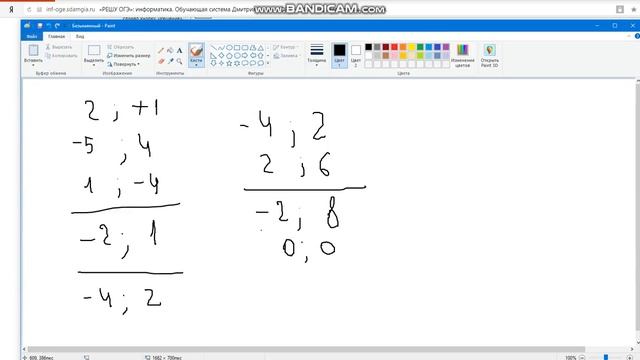Click the Edit colors (Изменение цветов) icon
The width and height of the screenshot is (640, 360).
pyautogui.click(x=462, y=51)
